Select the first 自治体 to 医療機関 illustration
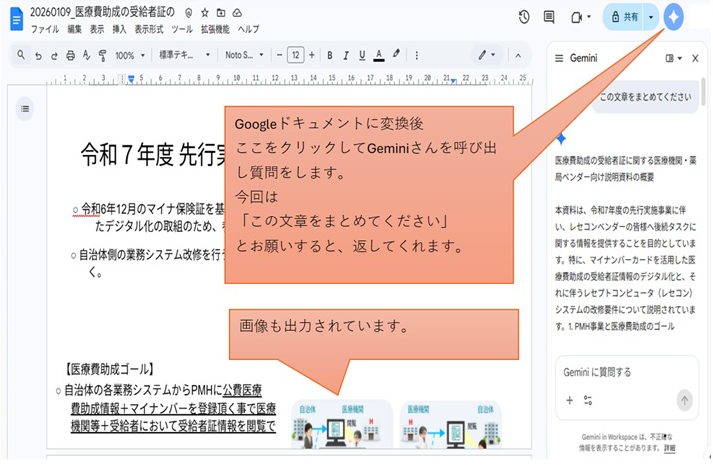Screen dimensions: 713x471 (x=341, y=425)
